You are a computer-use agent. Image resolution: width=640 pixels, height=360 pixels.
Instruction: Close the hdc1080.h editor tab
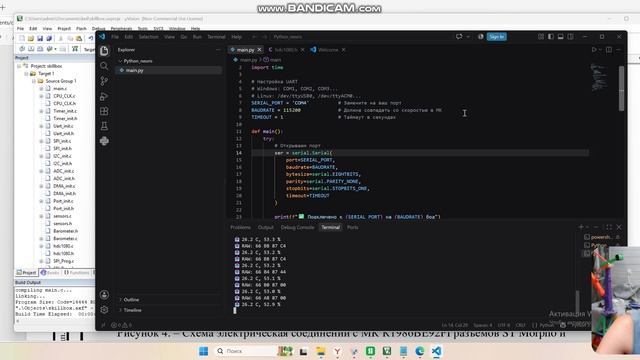(x=302, y=50)
